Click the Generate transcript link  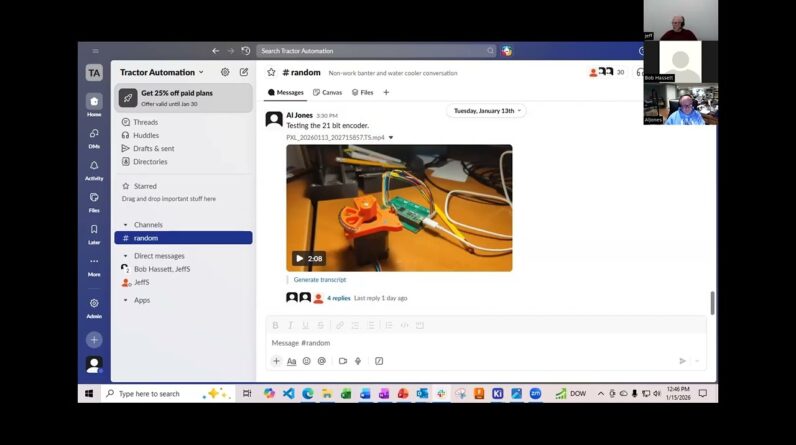pyautogui.click(x=320, y=280)
